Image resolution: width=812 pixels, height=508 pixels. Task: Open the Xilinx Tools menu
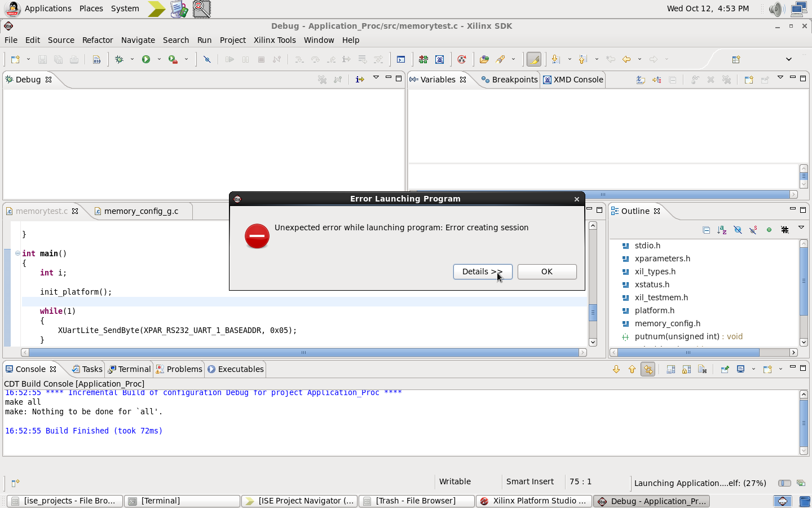pos(275,40)
